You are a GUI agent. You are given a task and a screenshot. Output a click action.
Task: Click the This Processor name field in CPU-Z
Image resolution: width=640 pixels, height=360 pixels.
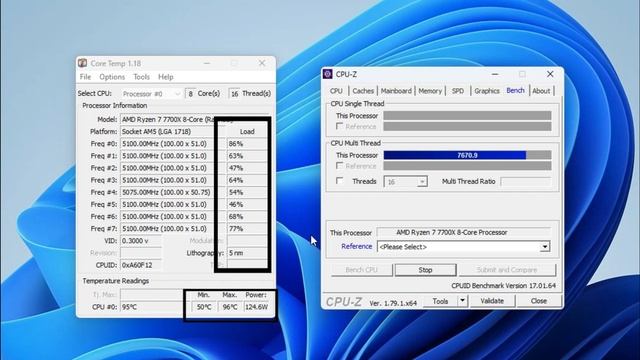[464, 232]
